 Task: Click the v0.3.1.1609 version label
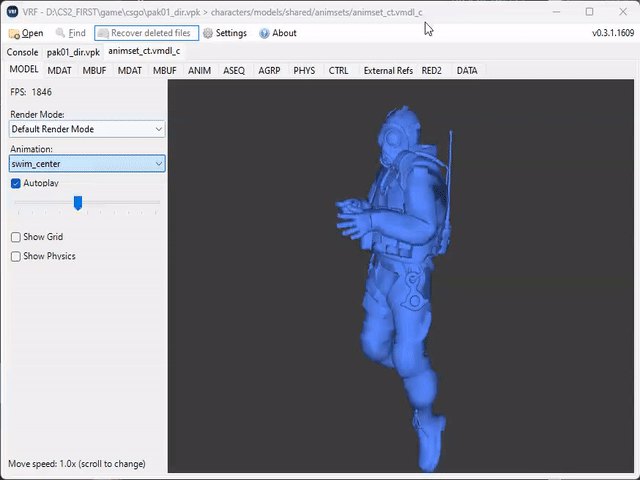click(612, 33)
